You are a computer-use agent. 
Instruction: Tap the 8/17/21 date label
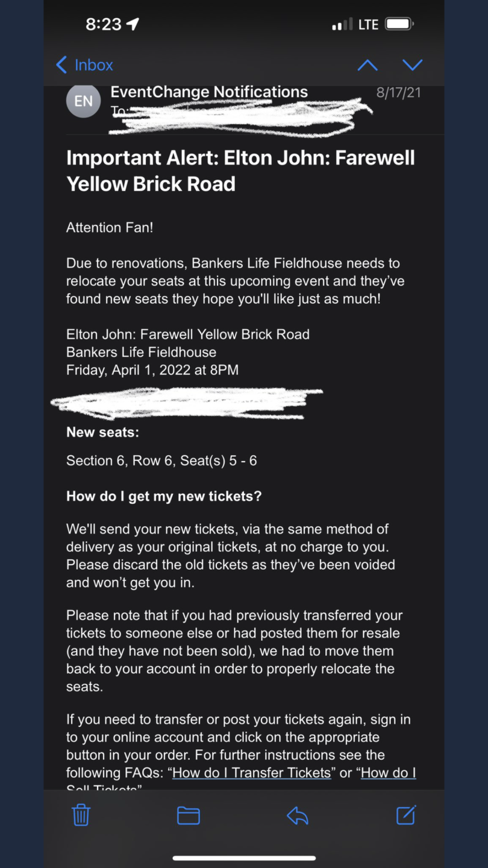pos(398,92)
